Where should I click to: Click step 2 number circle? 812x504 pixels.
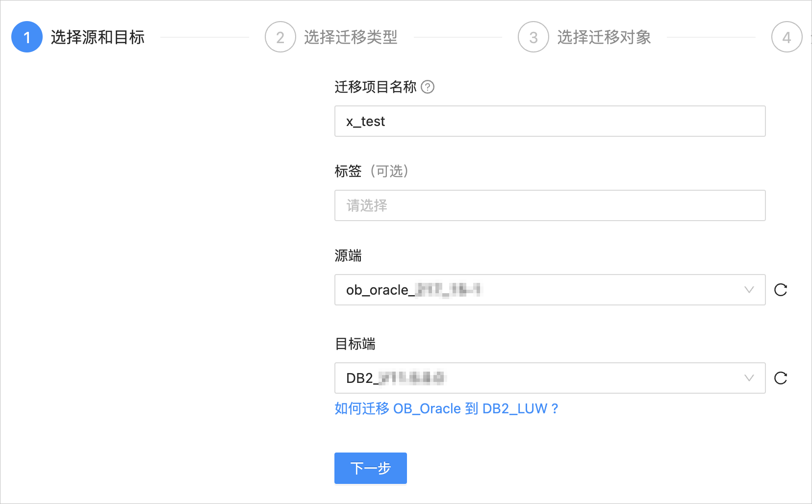(280, 37)
